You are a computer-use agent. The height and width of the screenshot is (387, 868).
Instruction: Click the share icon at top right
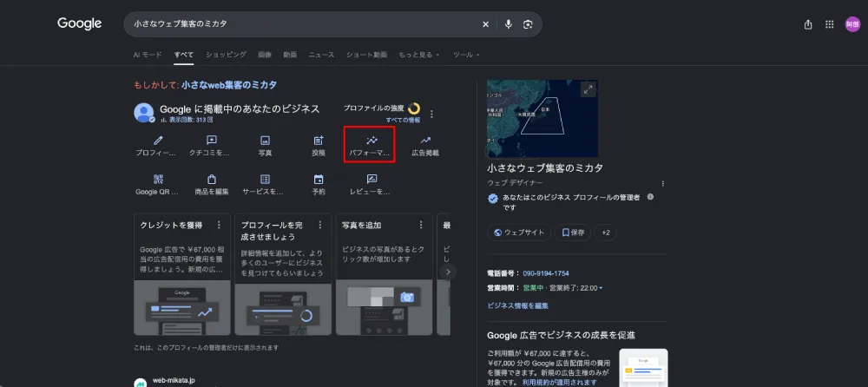pyautogui.click(x=808, y=24)
